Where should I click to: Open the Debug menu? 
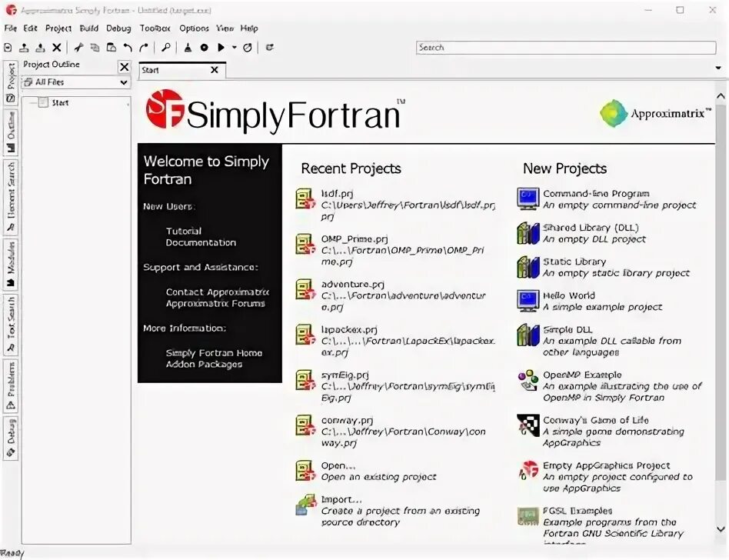coord(119,28)
